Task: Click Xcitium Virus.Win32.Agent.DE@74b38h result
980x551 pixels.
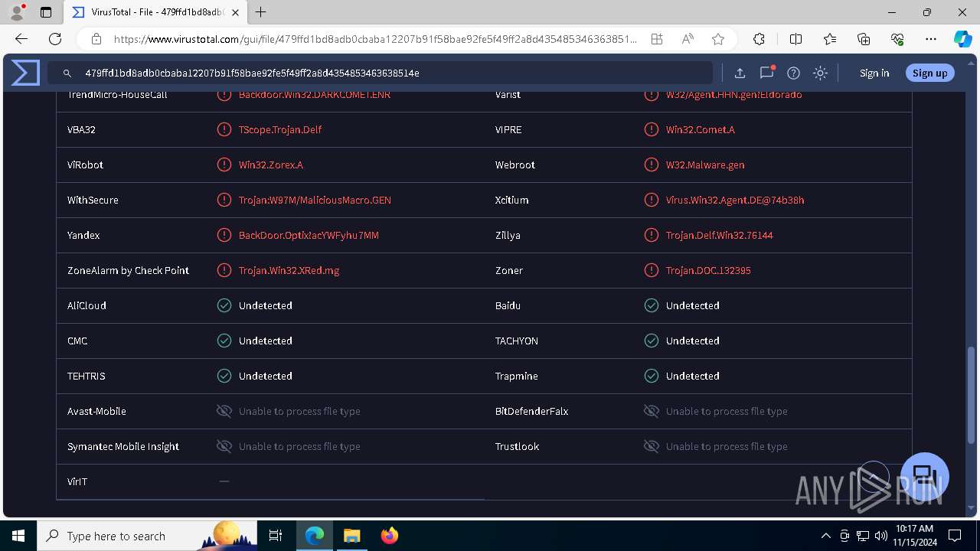Action: (735, 200)
